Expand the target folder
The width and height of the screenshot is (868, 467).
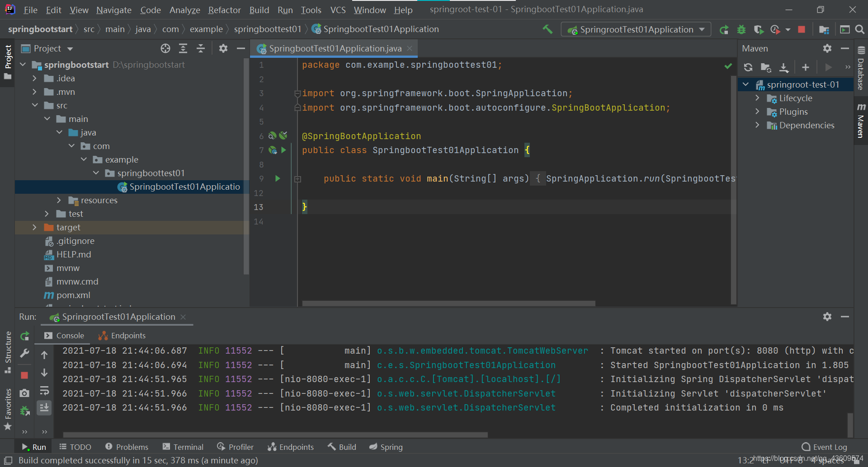pyautogui.click(x=34, y=227)
